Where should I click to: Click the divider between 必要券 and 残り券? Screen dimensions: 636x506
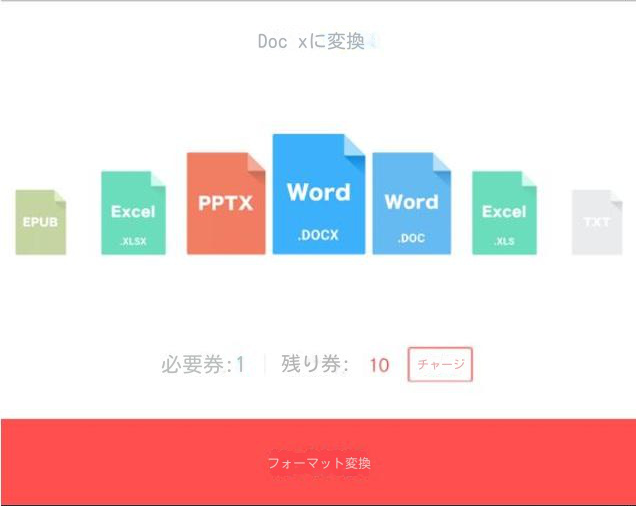click(x=265, y=365)
